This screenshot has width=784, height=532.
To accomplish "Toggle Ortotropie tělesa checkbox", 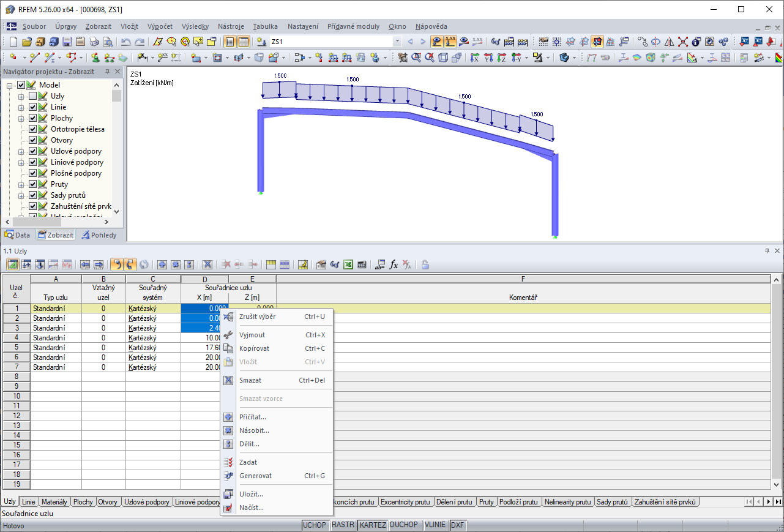I will pos(32,129).
